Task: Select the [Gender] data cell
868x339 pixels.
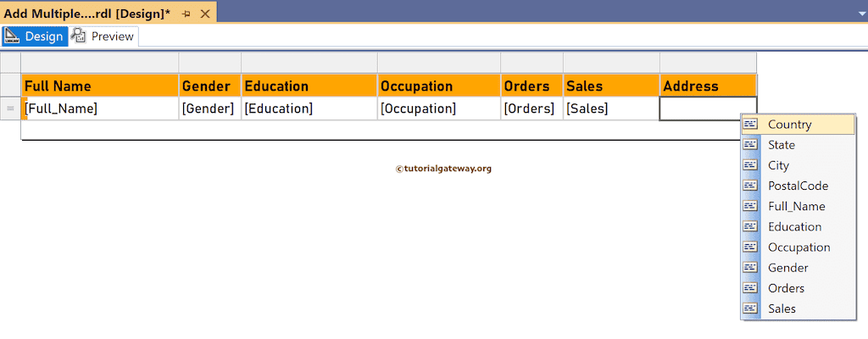Action: [x=210, y=108]
